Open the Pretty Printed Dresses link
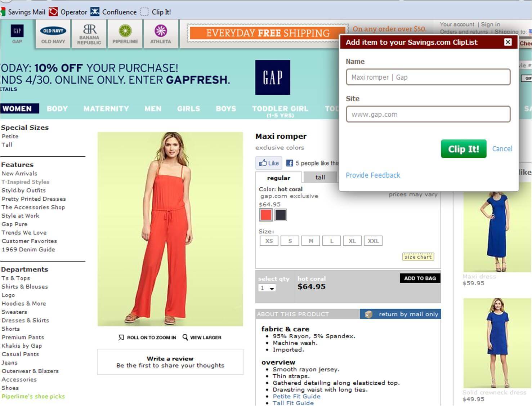The image size is (532, 406). point(34,198)
